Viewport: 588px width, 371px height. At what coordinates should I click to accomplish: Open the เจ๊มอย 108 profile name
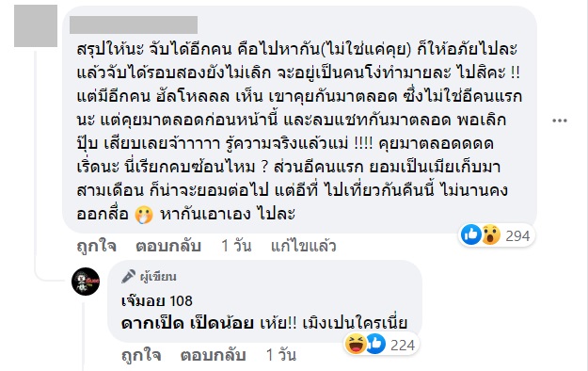click(x=157, y=300)
